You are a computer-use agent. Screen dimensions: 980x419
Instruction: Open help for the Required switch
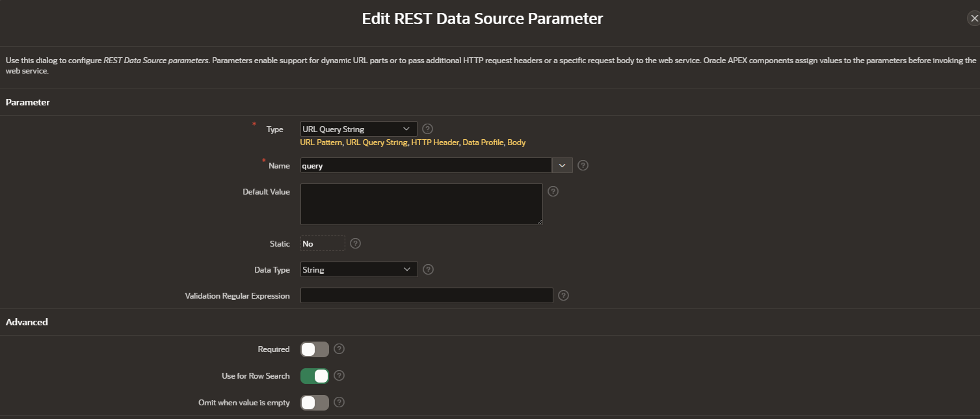click(x=339, y=349)
